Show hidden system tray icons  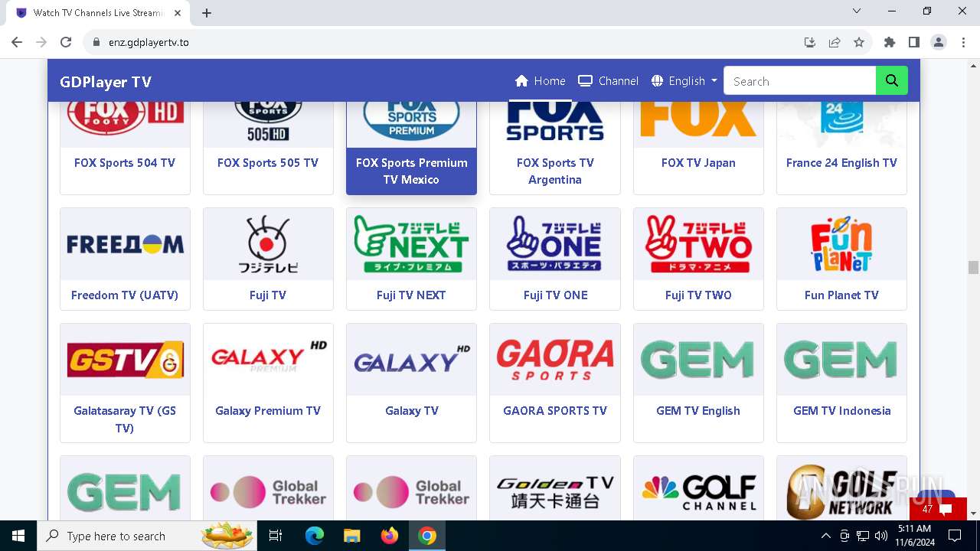tap(826, 536)
